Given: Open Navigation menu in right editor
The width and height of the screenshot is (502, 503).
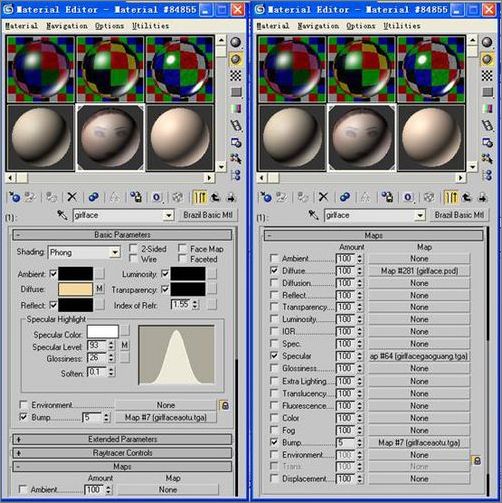Looking at the screenshot, I should tap(318, 26).
